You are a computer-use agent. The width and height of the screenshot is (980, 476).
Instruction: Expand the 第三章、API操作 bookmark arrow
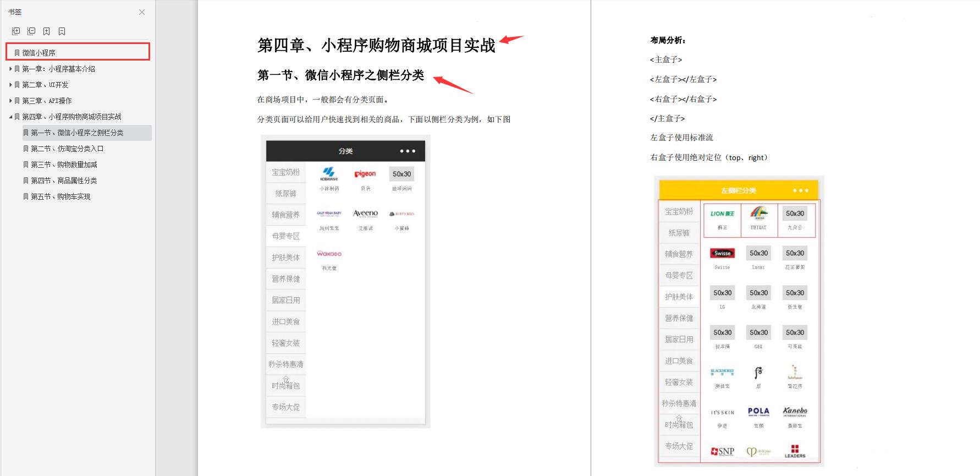[x=10, y=101]
